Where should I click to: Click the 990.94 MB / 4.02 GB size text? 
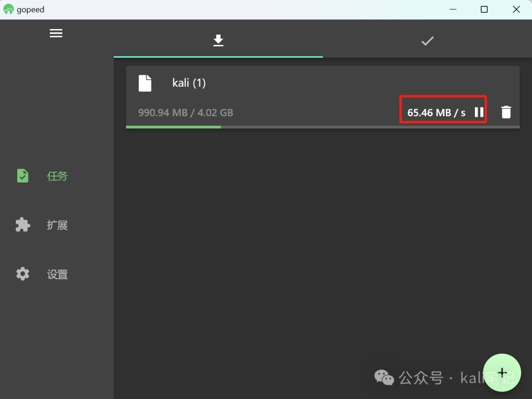coord(186,113)
